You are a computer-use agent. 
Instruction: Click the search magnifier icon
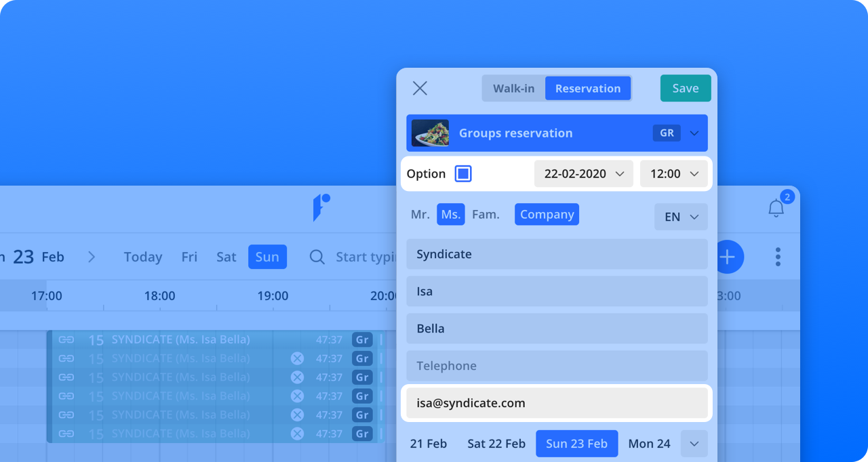(317, 257)
